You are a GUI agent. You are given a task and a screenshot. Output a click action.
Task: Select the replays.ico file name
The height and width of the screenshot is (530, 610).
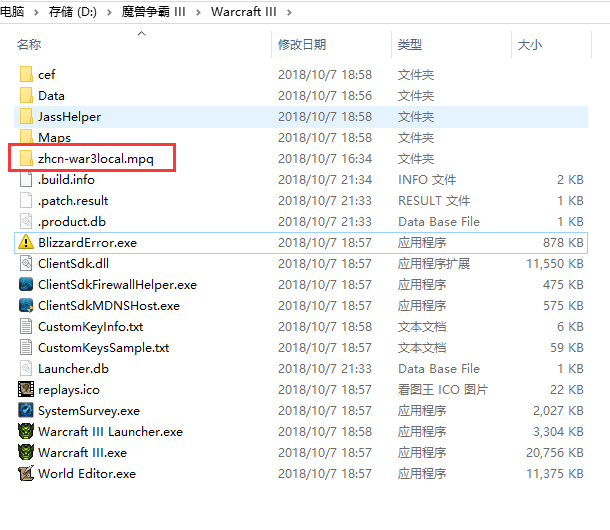click(69, 390)
